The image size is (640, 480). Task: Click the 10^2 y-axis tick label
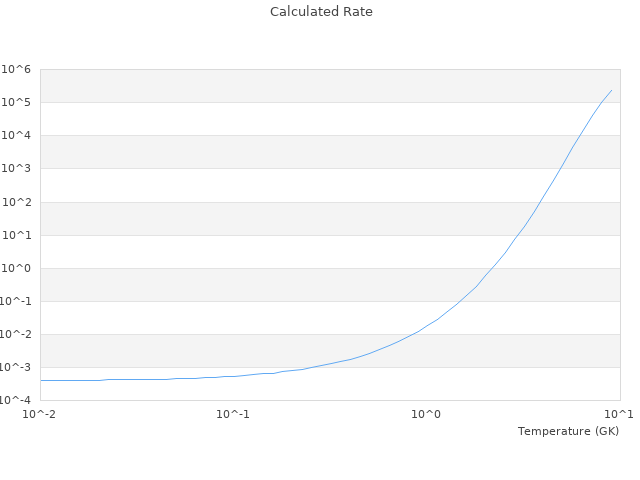17,202
